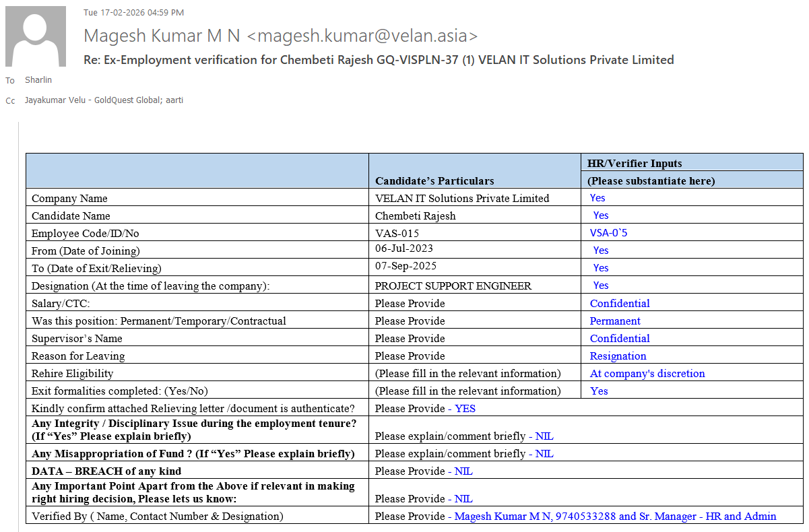Image resolution: width=809 pixels, height=532 pixels.
Task: Click the email subject line text
Action: (x=379, y=59)
